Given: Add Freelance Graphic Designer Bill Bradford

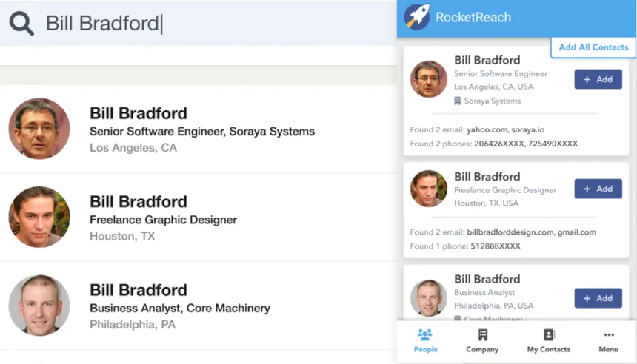Looking at the screenshot, I should coord(598,189).
